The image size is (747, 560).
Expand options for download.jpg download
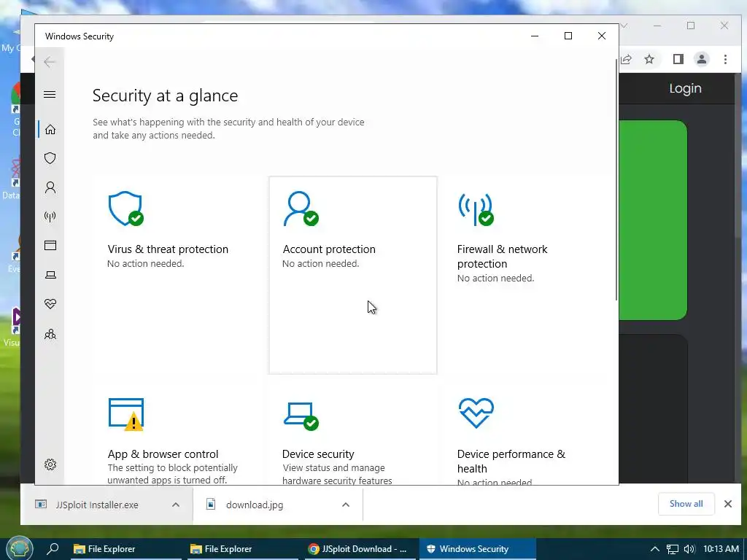point(346,505)
